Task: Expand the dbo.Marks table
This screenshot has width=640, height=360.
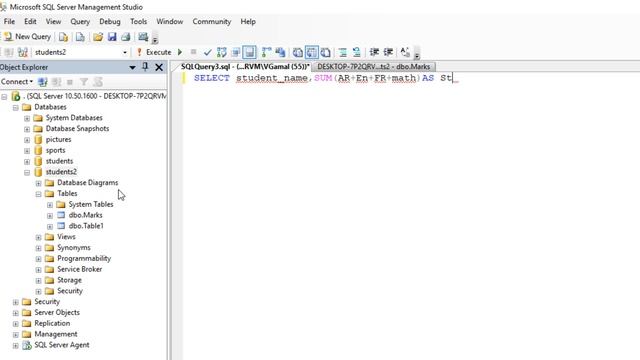Action: pos(50,216)
